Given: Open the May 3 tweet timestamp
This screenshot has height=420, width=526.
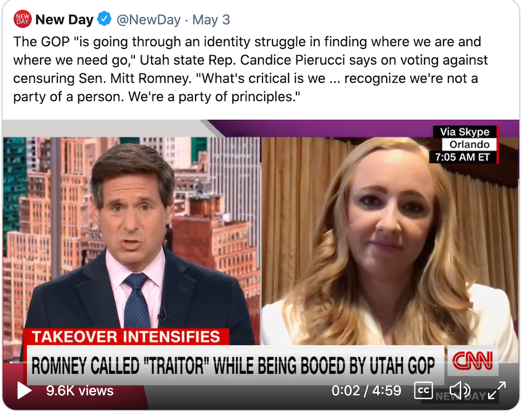Looking at the screenshot, I should 211,20.
